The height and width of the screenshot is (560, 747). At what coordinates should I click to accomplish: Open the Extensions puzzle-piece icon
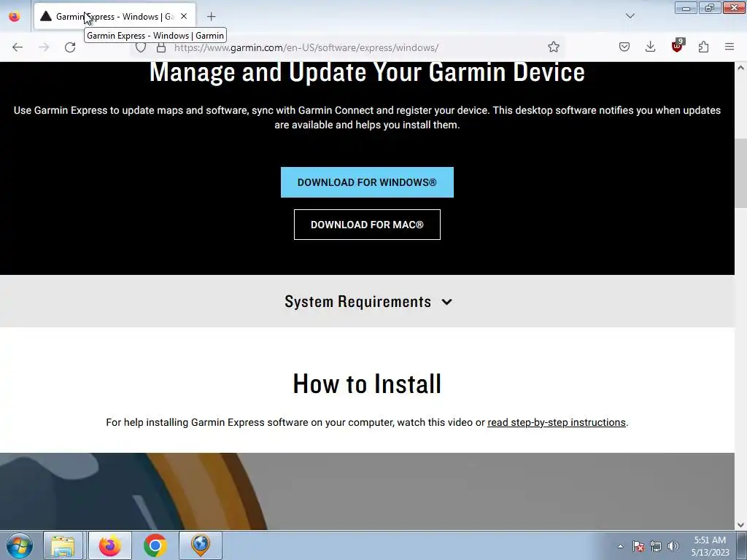click(x=703, y=47)
